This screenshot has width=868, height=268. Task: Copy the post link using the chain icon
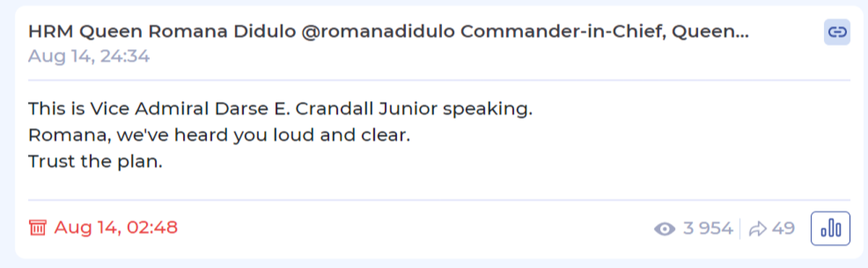click(x=837, y=32)
